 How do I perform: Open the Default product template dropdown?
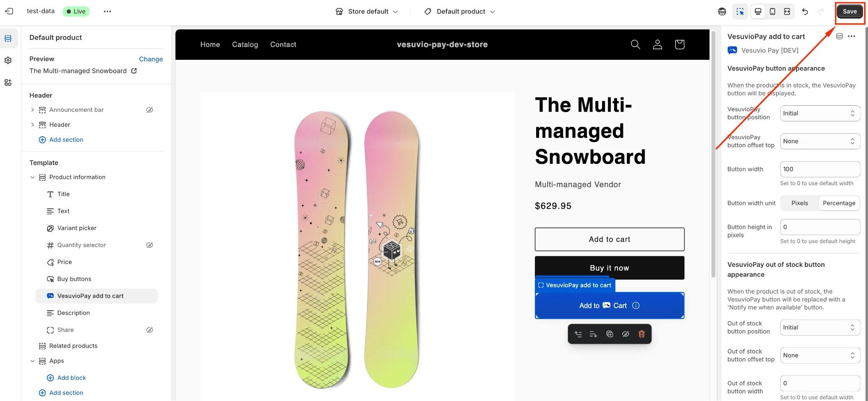460,11
